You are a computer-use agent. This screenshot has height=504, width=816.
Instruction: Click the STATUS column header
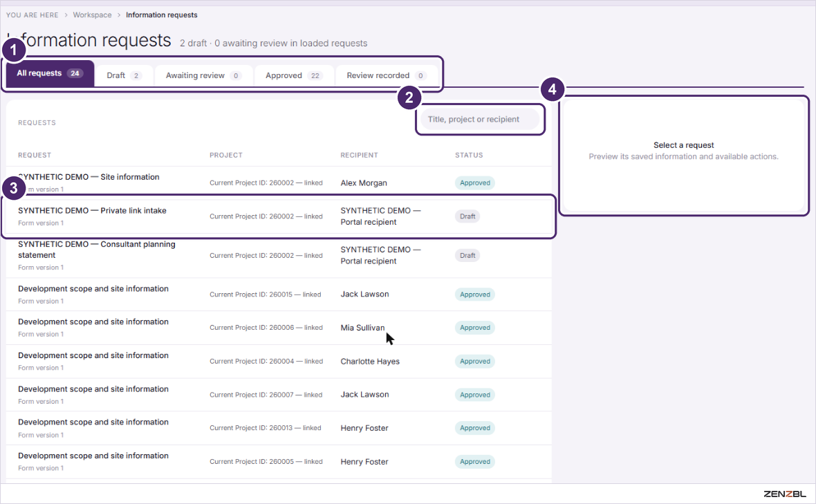469,155
